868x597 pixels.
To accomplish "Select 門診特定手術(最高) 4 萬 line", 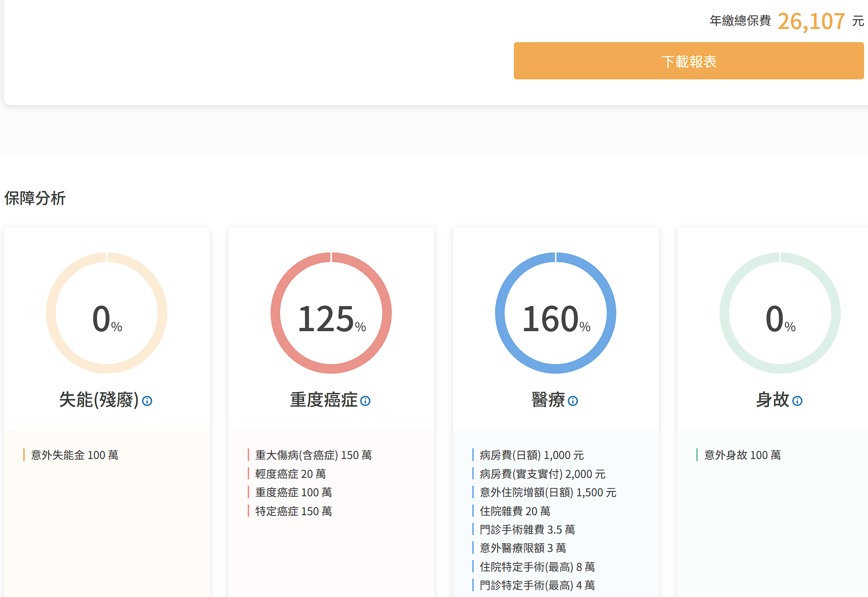I will tap(537, 585).
